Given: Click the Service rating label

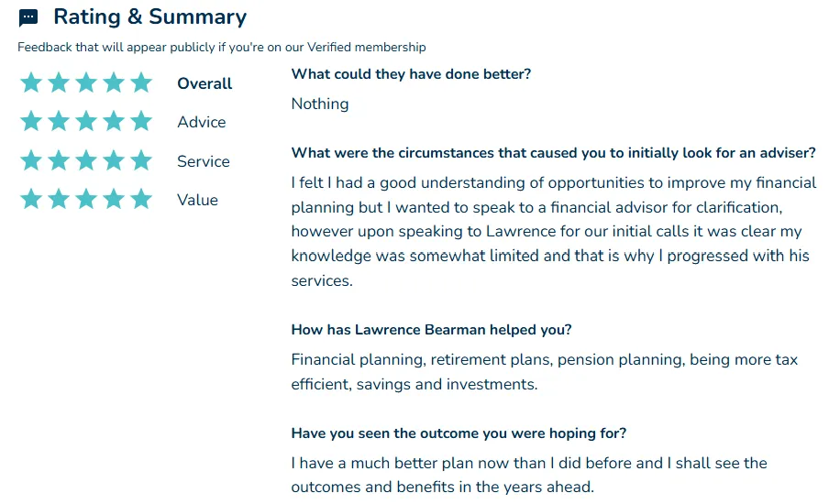Looking at the screenshot, I should (x=204, y=161).
